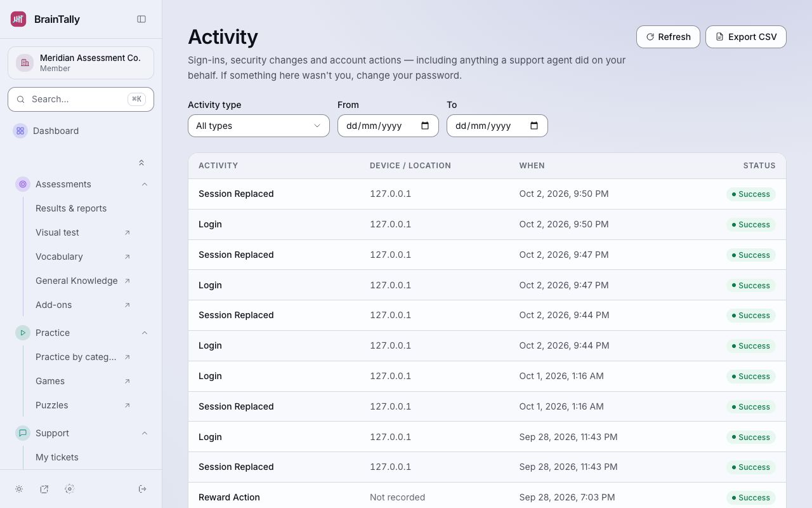Image resolution: width=812 pixels, height=508 pixels.
Task: Open Practice by category
Action: [x=76, y=357]
